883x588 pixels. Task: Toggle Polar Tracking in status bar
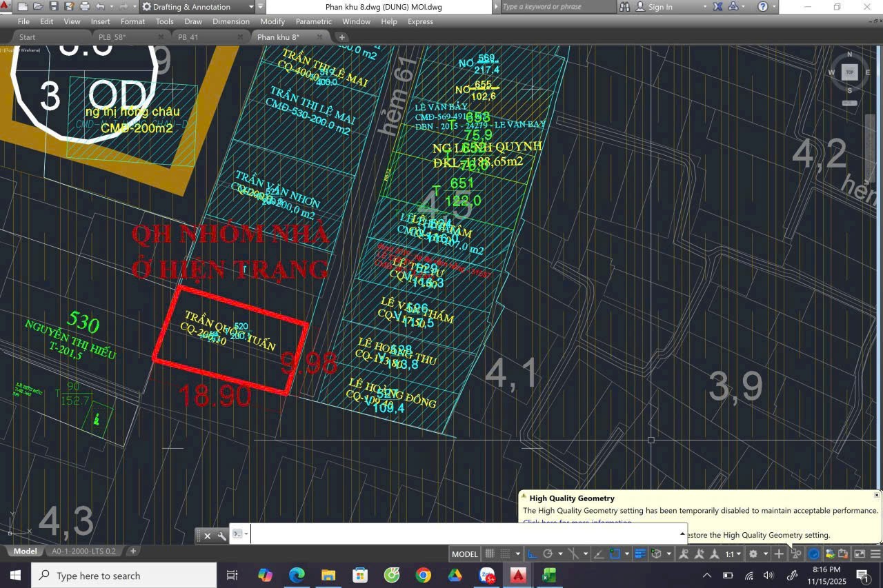click(548, 554)
